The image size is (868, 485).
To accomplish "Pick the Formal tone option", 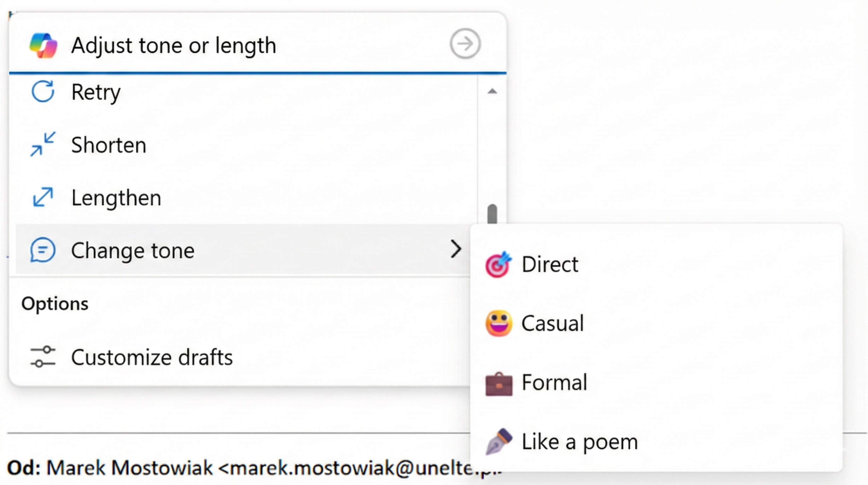I will click(x=554, y=383).
